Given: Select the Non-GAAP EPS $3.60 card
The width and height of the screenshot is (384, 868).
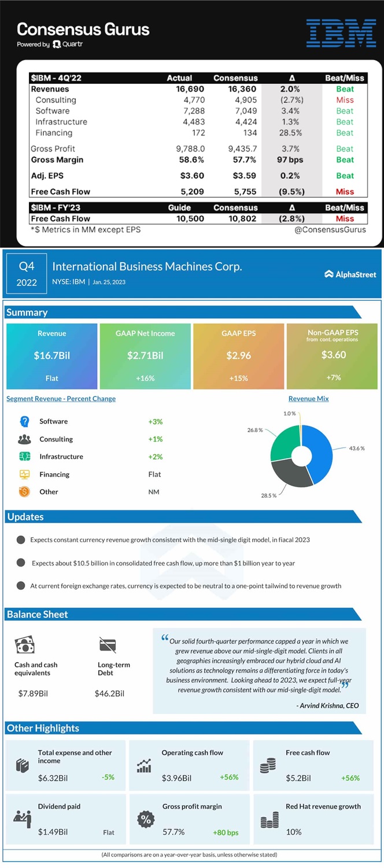Looking at the screenshot, I should coord(333,356).
